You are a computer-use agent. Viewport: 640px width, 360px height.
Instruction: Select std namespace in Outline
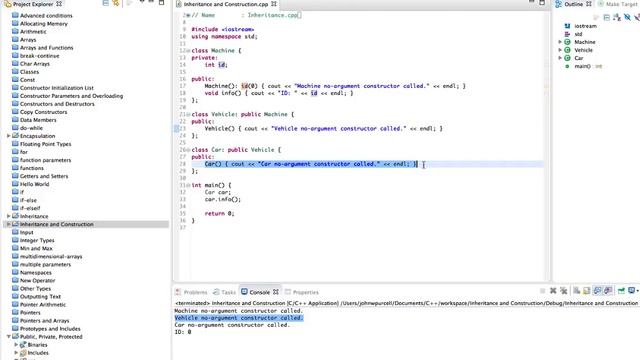tap(578, 34)
